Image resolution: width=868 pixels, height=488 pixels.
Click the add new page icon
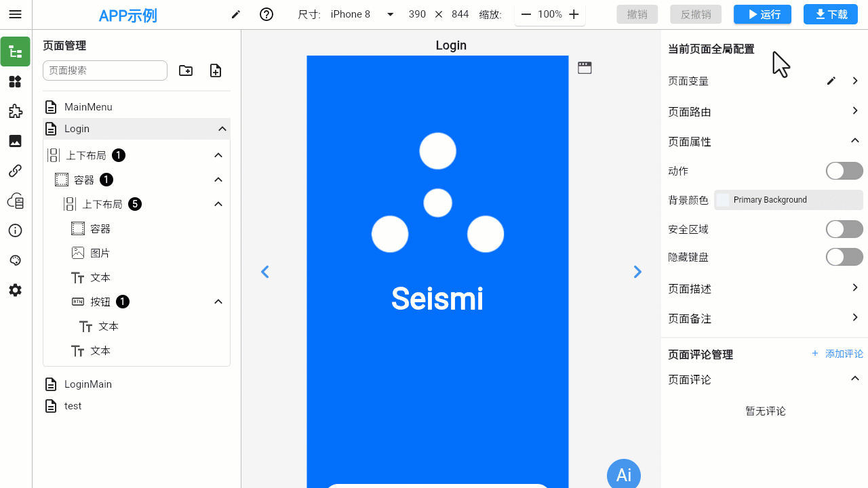tap(216, 70)
